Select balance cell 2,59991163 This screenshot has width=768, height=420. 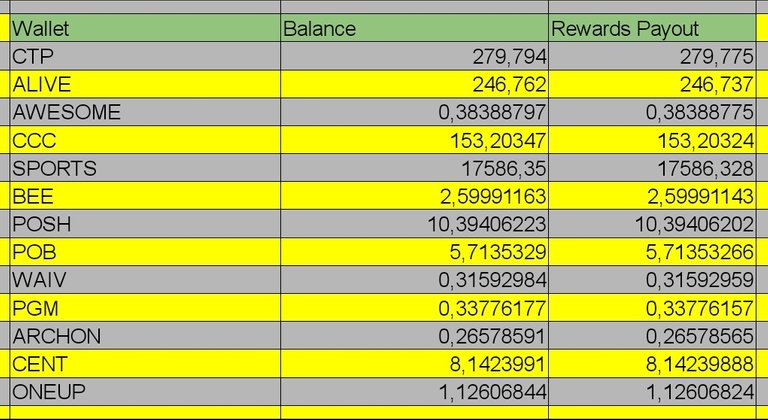tap(414, 196)
